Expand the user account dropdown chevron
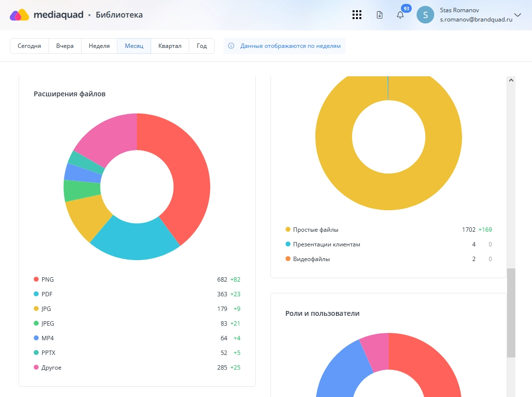Image resolution: width=532 pixels, height=397 pixels. click(518, 15)
